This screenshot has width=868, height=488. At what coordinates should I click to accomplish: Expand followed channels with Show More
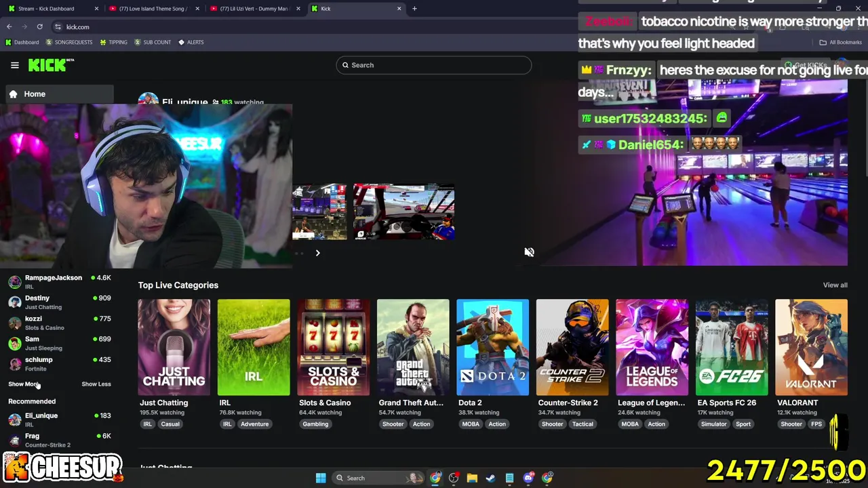click(24, 384)
